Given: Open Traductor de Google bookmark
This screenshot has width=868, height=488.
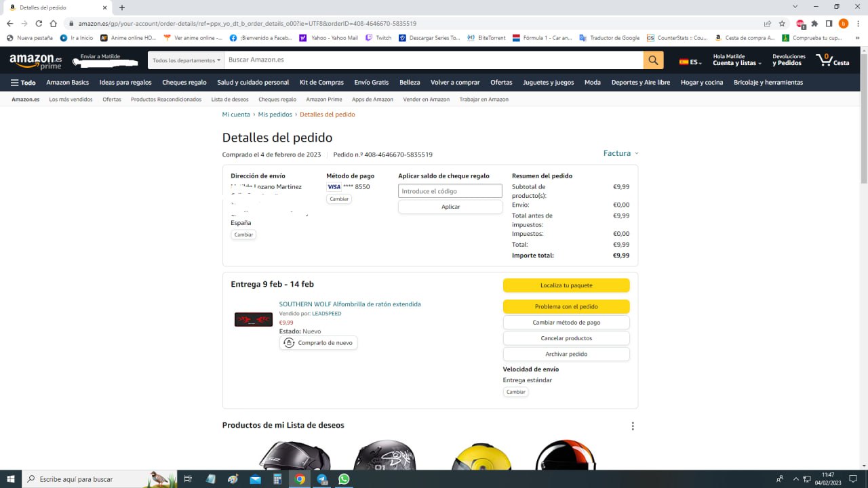Looking at the screenshot, I should pos(610,38).
